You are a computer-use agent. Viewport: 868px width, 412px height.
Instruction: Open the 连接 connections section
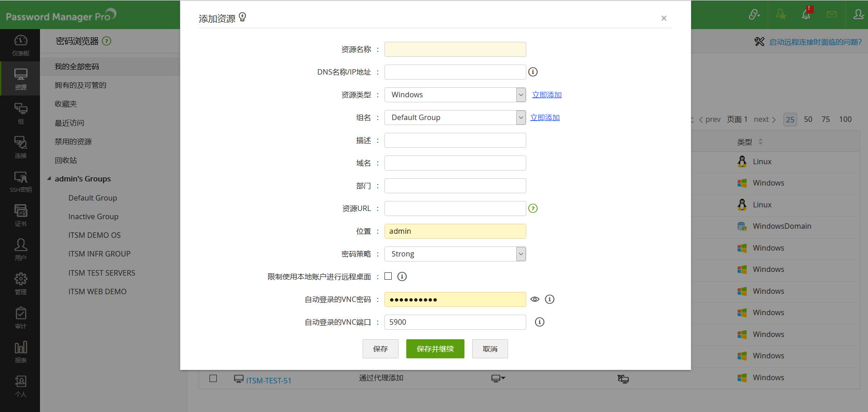(x=20, y=147)
